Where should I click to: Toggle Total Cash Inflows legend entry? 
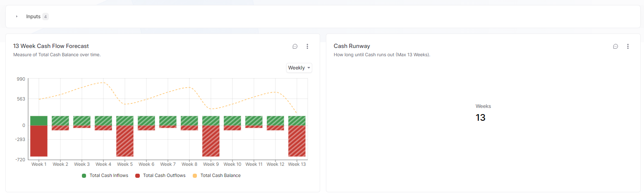click(105, 175)
